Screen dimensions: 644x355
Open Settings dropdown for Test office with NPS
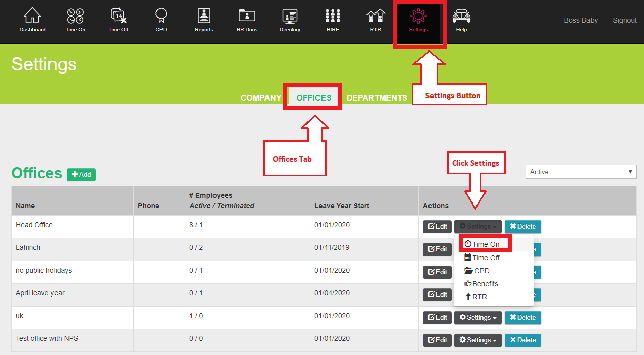pos(477,340)
